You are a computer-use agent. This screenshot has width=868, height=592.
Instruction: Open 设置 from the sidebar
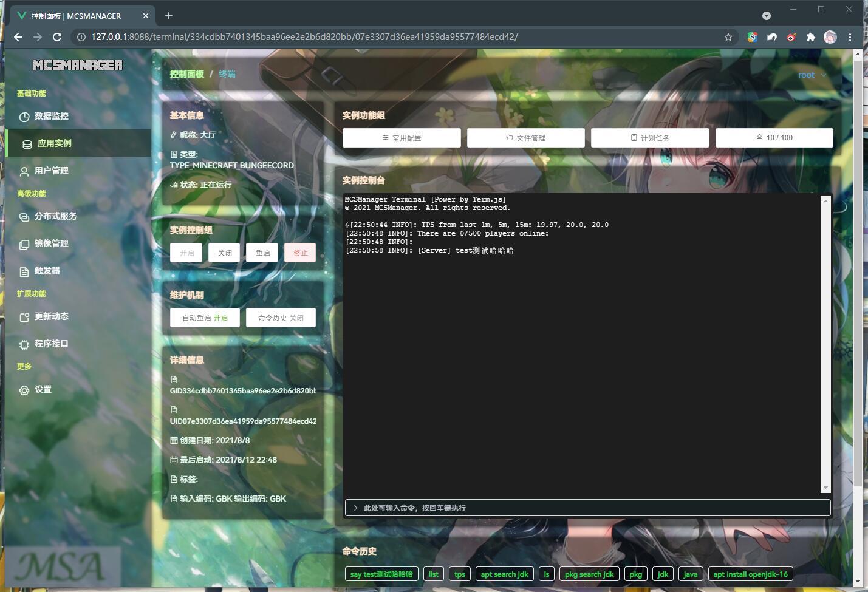[x=78, y=390]
